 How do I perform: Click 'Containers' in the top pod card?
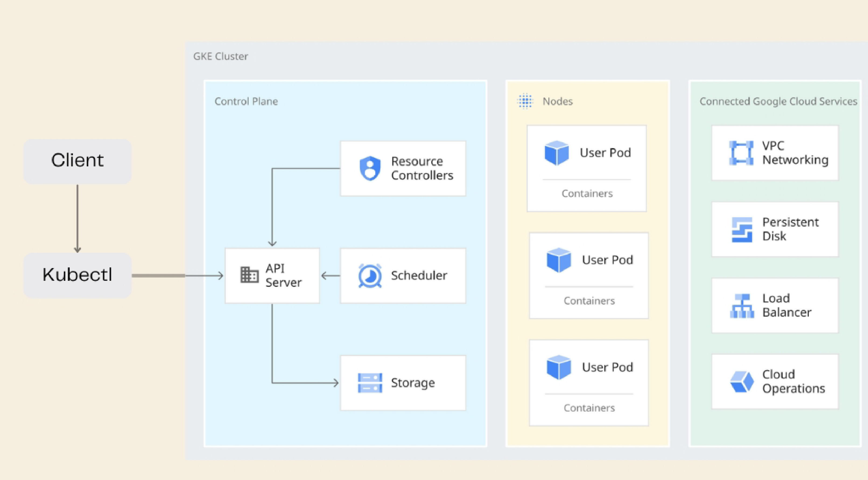coord(587,194)
